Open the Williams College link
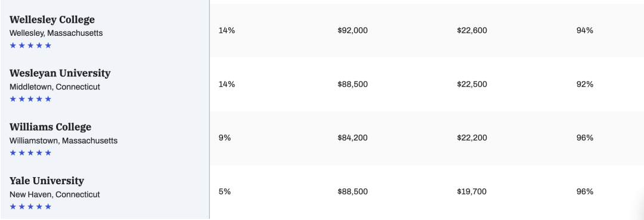The width and height of the screenshot is (644, 220). pos(51,127)
